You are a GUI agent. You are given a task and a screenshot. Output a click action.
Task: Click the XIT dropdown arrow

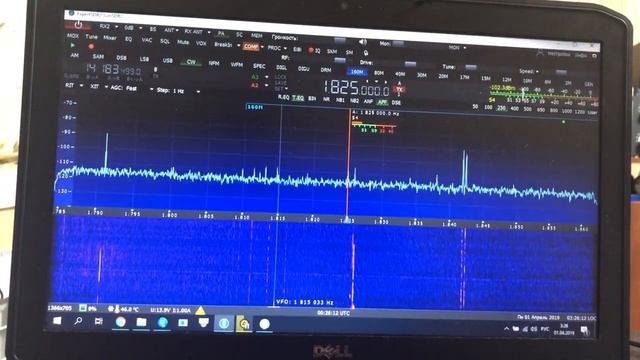pyautogui.click(x=106, y=87)
